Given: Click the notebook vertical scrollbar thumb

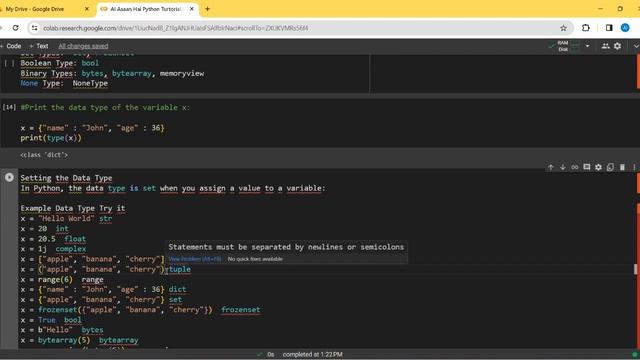Looking at the screenshot, I should click(635, 269).
